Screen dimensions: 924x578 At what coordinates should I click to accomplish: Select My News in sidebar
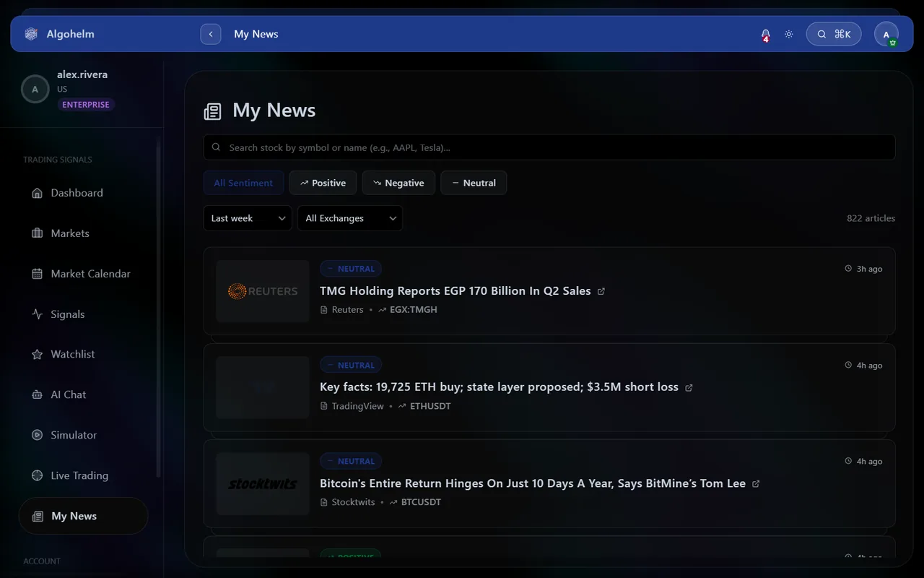click(x=83, y=516)
